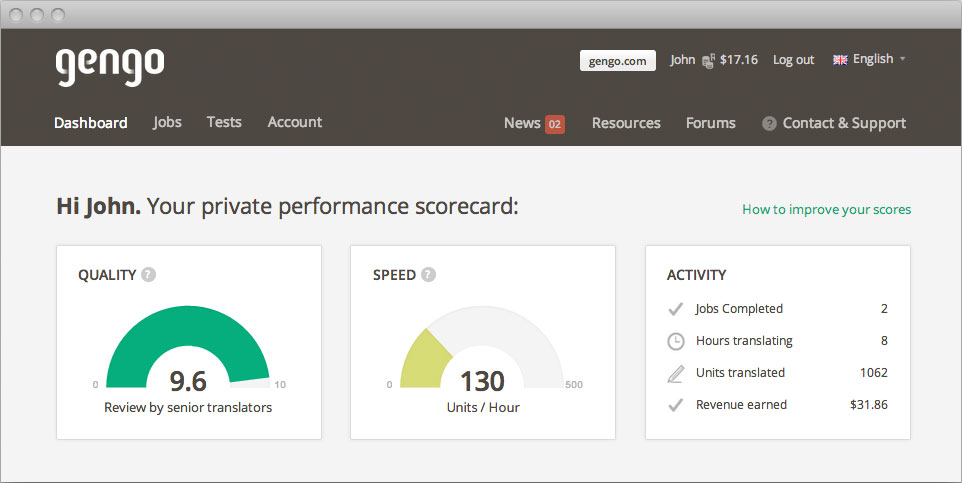Log out of the account
Viewport: 962px width, 483px height.
click(x=793, y=60)
